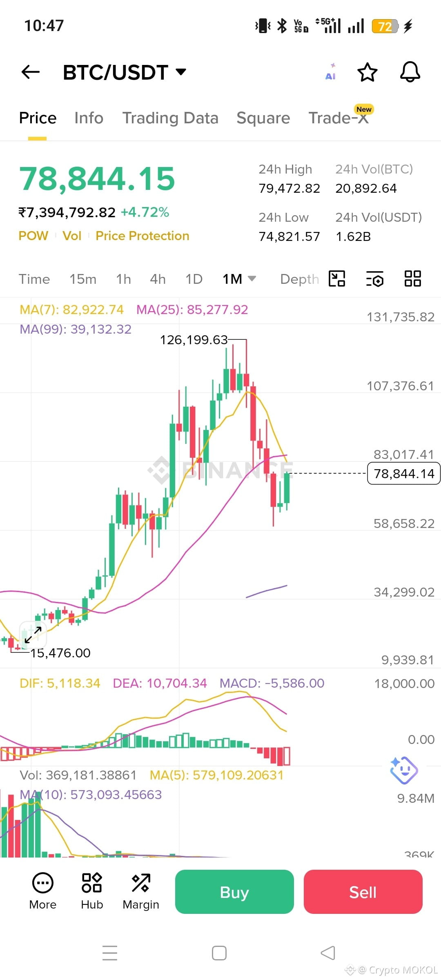Screen dimensions: 441x980
Task: Select the 4h interval
Action: [158, 279]
